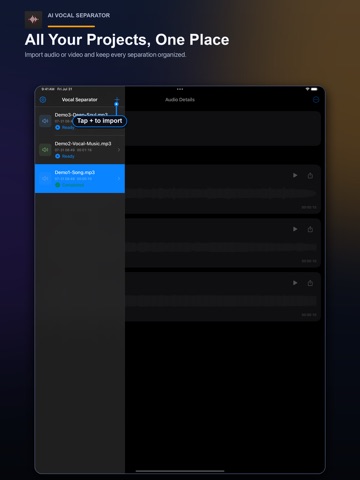Open settings gear in Vocal Separator sidebar
Image resolution: width=360 pixels, height=480 pixels.
click(43, 100)
